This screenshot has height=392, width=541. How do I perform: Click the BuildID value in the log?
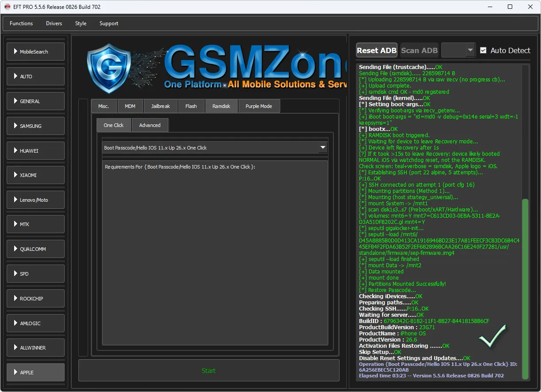point(437,321)
